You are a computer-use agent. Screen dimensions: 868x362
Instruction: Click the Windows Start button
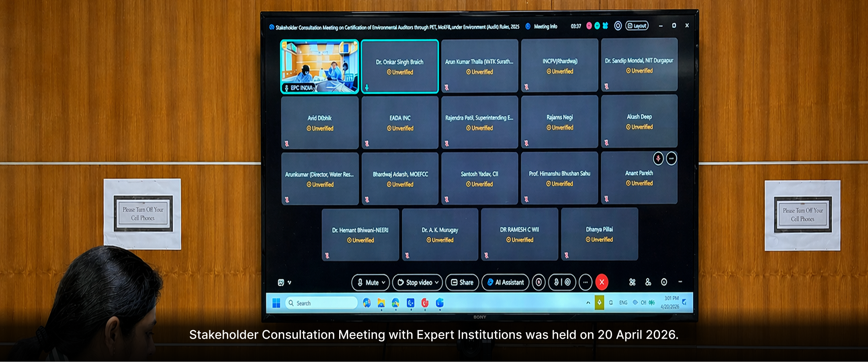(276, 303)
